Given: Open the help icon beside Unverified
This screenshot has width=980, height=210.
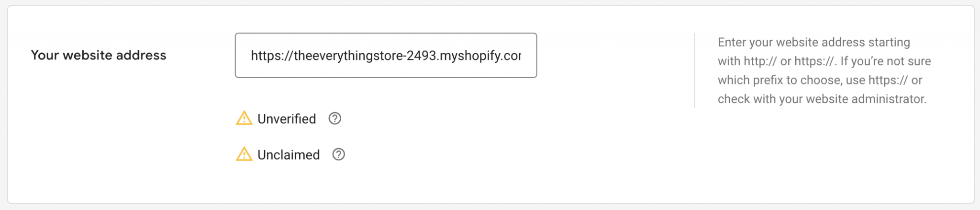Looking at the screenshot, I should tap(335, 118).
